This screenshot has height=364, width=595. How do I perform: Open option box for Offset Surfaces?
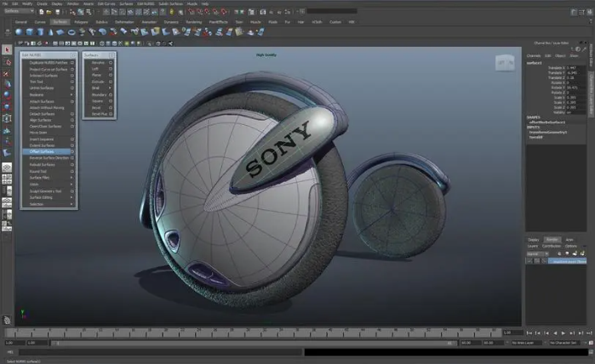point(72,151)
